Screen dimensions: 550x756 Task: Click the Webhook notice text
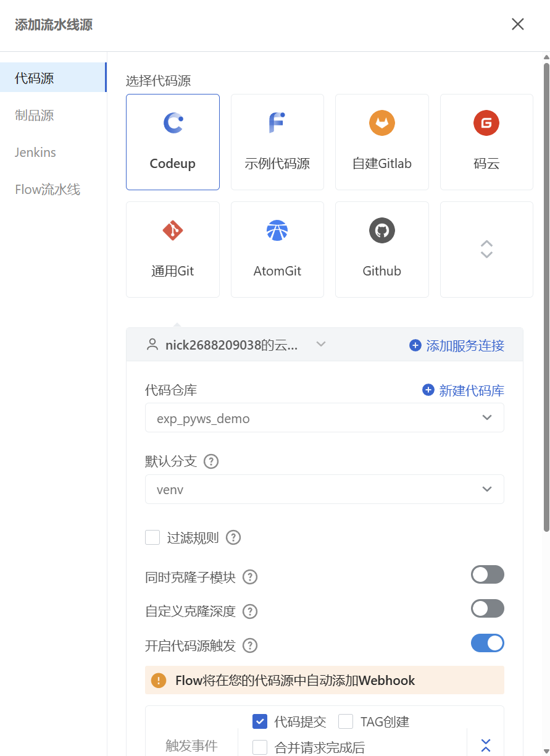click(x=295, y=681)
